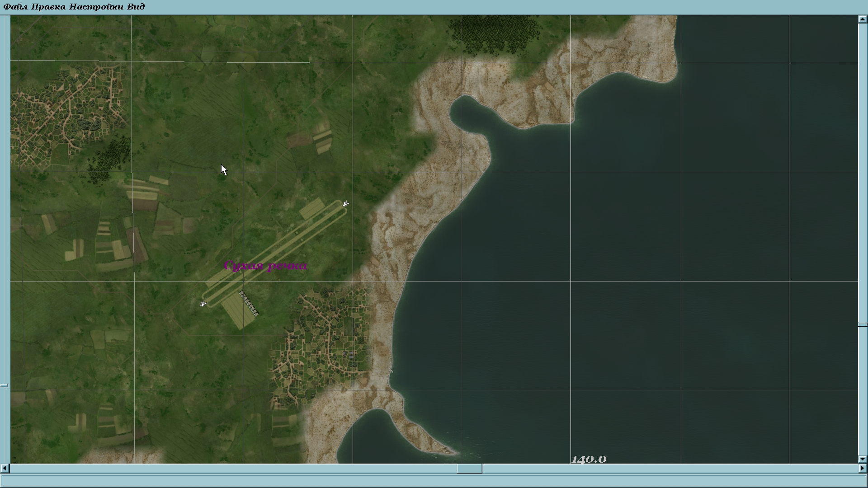Click the right vertical scrollbar thumb marker
This screenshot has width=868, height=488.
pos(863,324)
